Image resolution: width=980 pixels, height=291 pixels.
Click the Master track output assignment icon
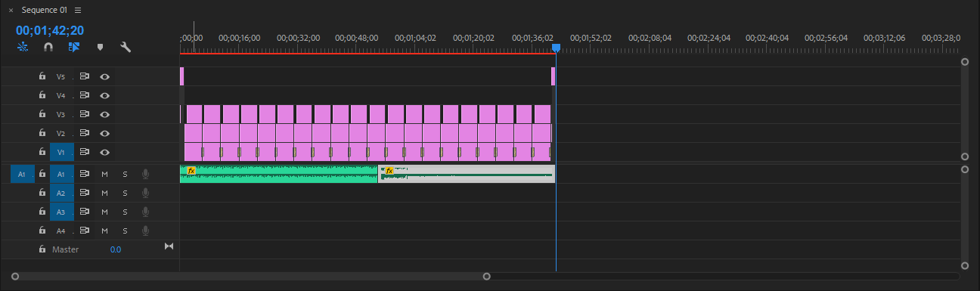pyautogui.click(x=169, y=246)
